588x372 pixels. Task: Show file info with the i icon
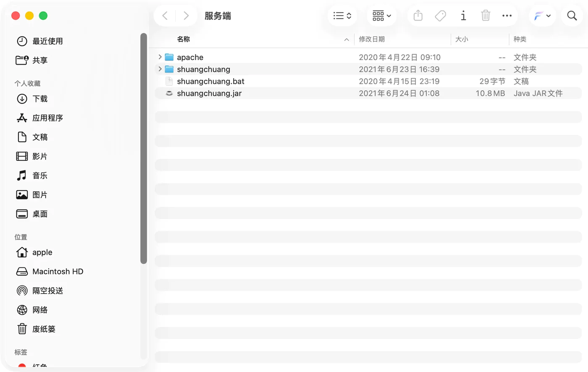(463, 16)
